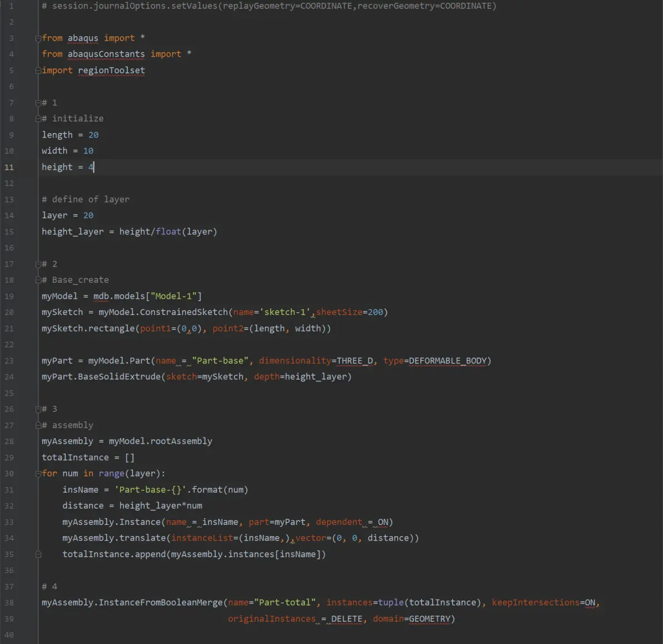663x644 pixels.
Task: Collapse the comment block at '# 3'
Action: [x=38, y=409]
